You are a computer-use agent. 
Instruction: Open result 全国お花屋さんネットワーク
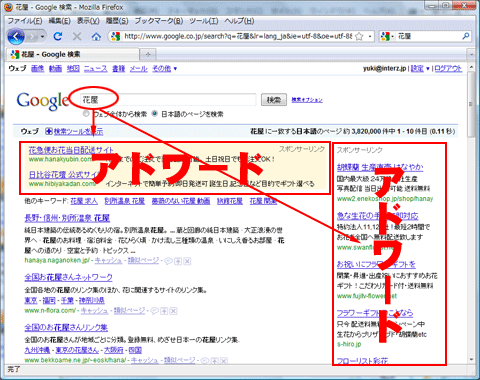(x=68, y=277)
